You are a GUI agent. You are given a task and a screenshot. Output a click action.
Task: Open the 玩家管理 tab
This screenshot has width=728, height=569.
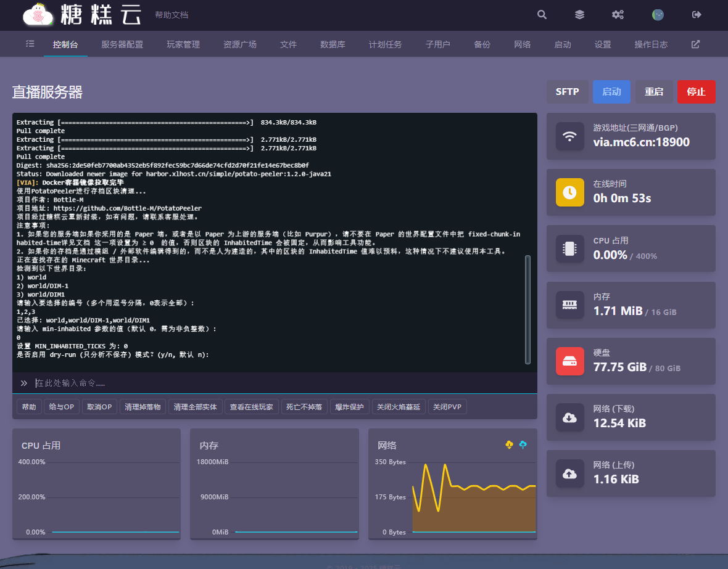click(183, 44)
